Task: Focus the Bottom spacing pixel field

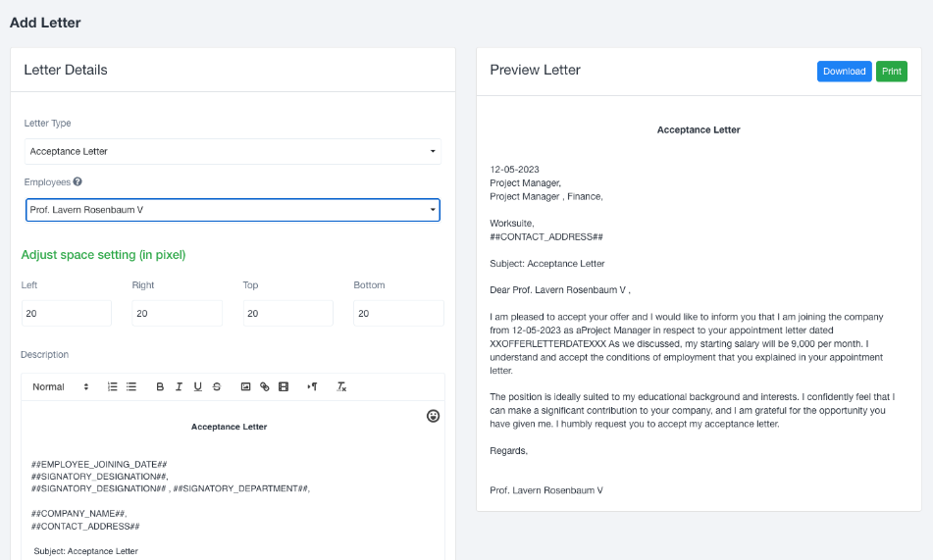Action: (x=398, y=314)
